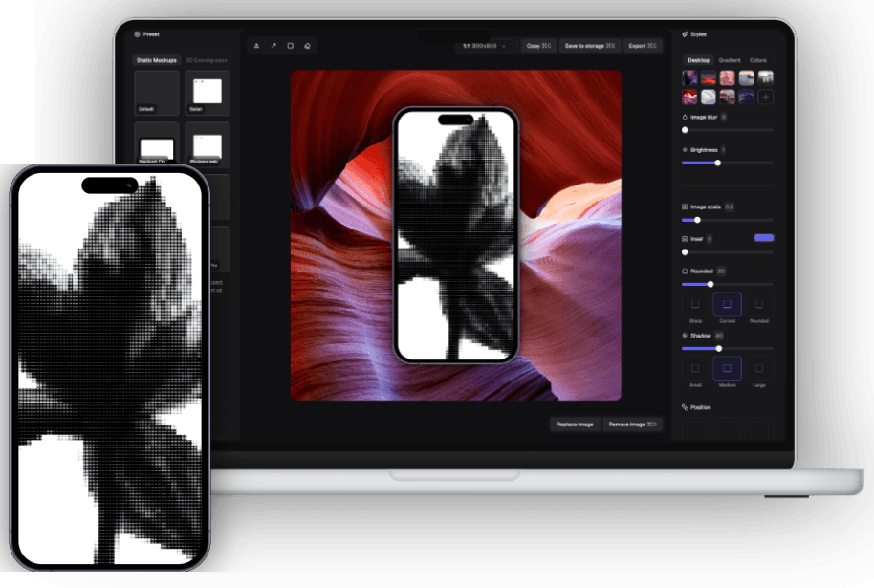Select the arrow annotation tool
The image size is (874, 588).
click(x=273, y=46)
